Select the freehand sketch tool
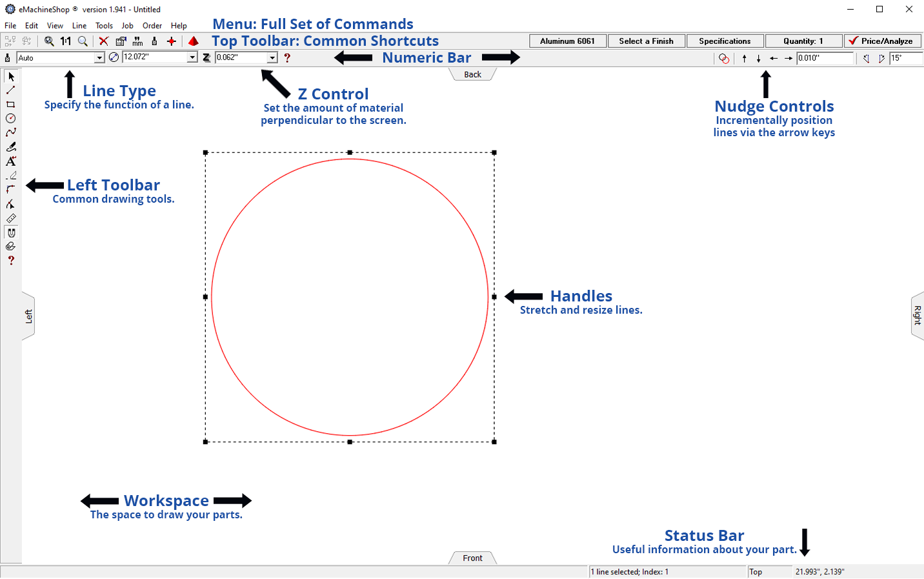The width and height of the screenshot is (924, 579). 11,147
